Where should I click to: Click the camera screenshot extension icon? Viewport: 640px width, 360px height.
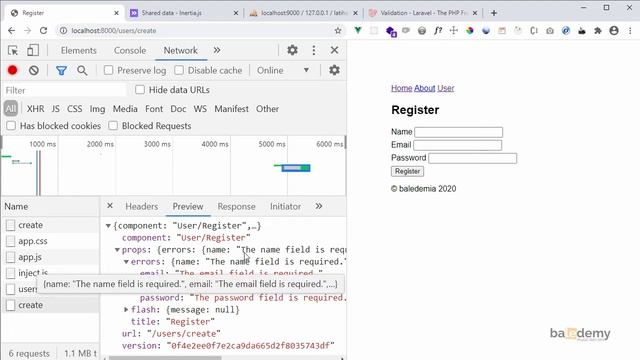pyautogui.click(x=550, y=31)
